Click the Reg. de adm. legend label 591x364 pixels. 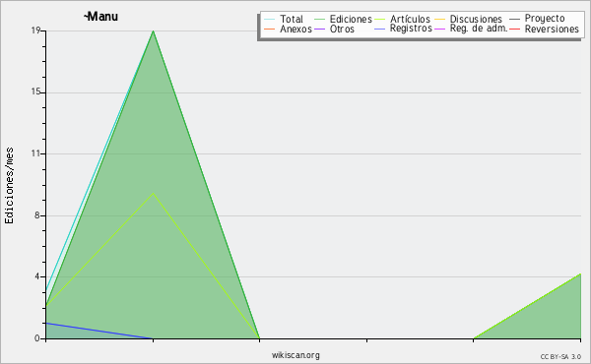(x=479, y=29)
